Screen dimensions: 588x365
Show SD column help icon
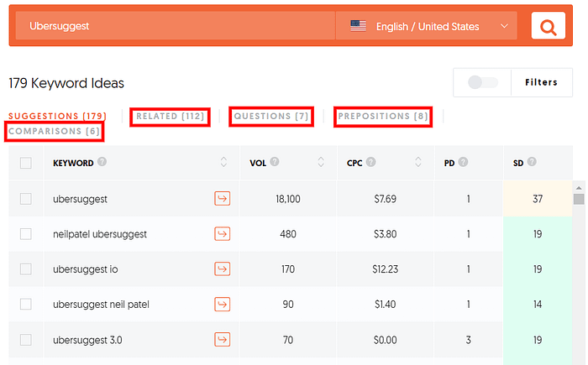[532, 161]
